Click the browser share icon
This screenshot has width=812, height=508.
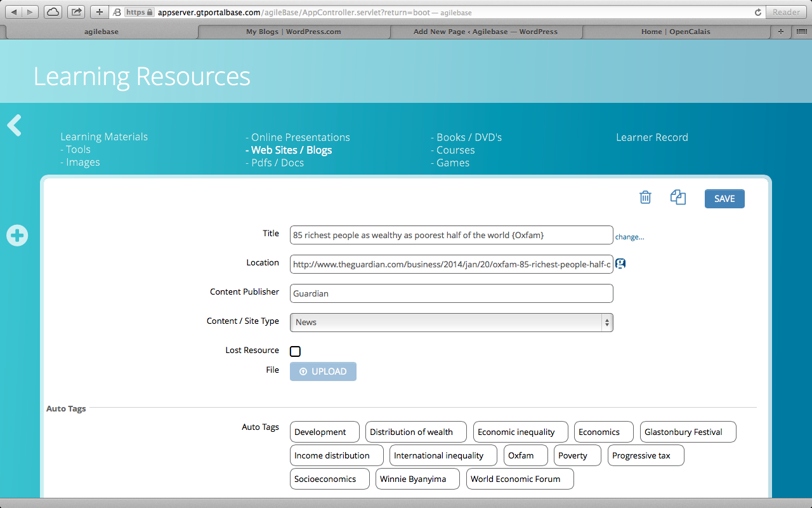[76, 12]
